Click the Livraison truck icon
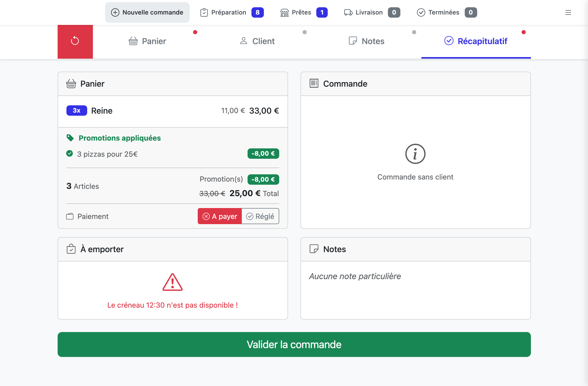Image resolution: width=588 pixels, height=386 pixels. coord(348,12)
